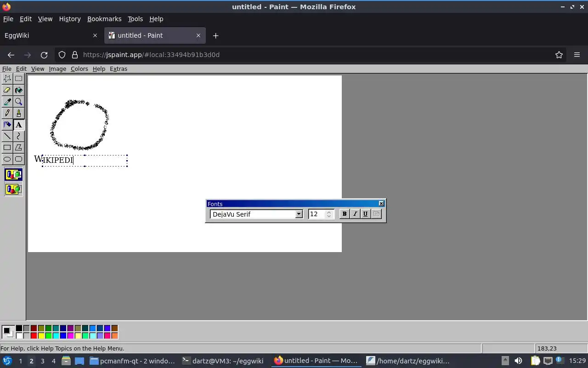588x368 pixels.
Task: Switch to the Brush tool
Action: (x=18, y=113)
